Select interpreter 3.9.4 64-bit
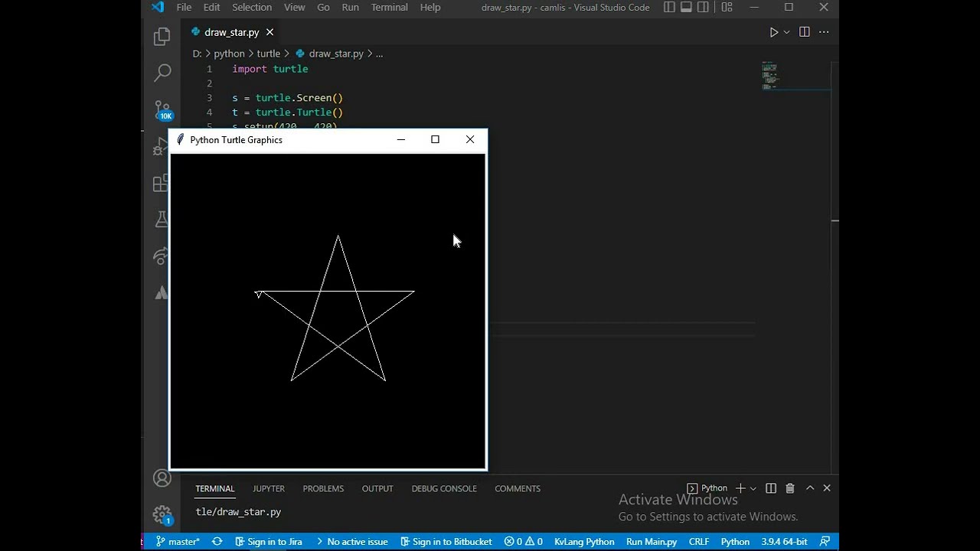 (784, 542)
